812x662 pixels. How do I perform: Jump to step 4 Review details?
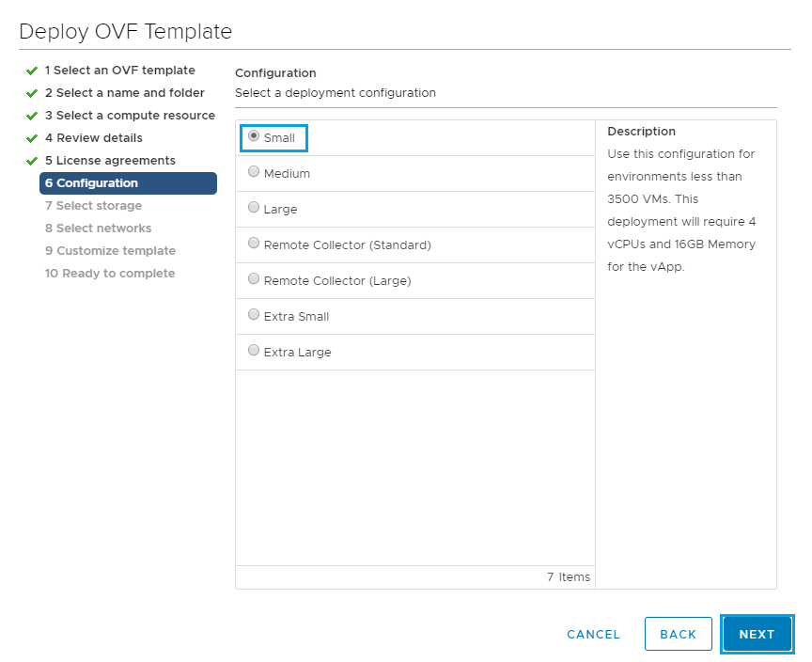pos(93,138)
